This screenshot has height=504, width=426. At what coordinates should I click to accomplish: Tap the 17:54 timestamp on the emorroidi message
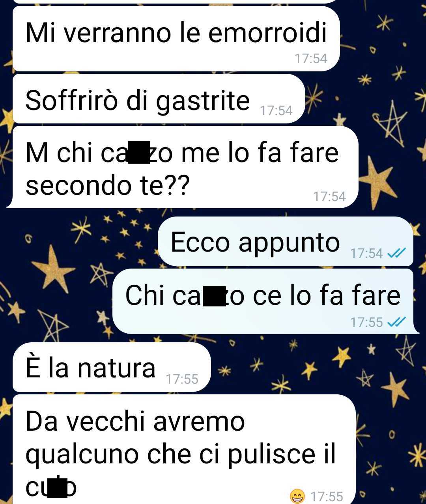[x=311, y=59]
